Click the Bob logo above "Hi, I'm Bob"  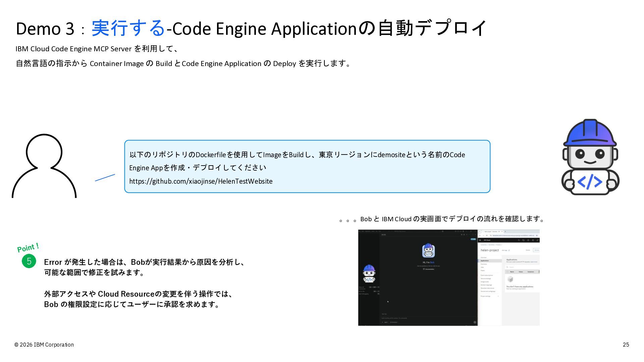(428, 251)
